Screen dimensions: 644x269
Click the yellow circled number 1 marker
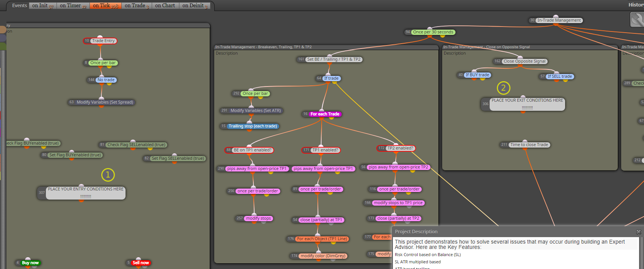(108, 175)
